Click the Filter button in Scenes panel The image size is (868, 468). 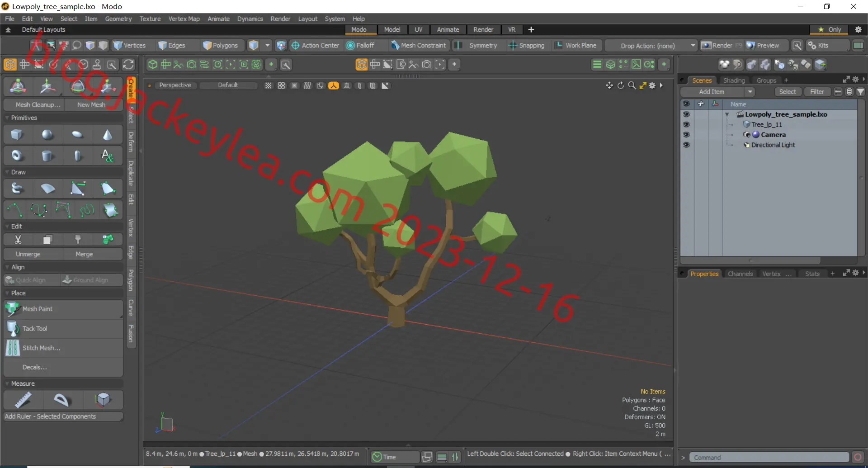817,92
